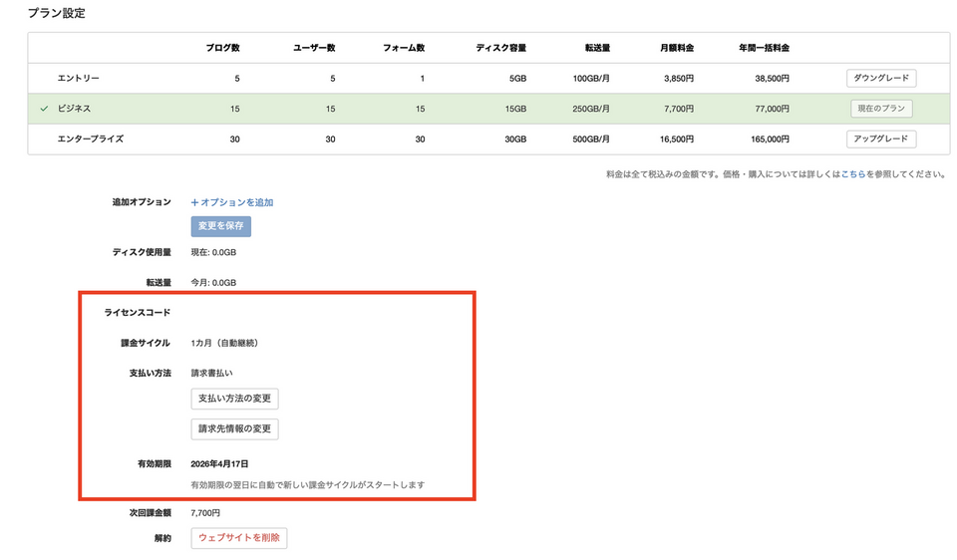
Task: Click the ダウングレード button for エントリー plan
Action: coord(881,78)
